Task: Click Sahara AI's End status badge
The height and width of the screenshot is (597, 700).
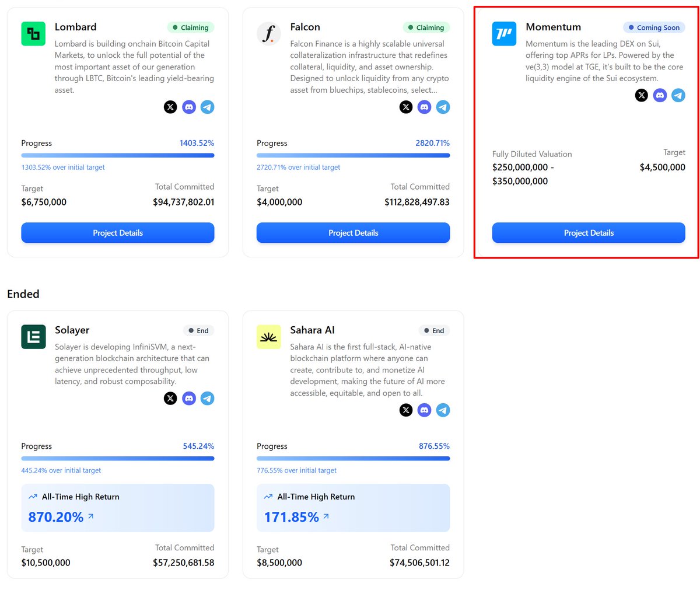Action: (x=434, y=330)
